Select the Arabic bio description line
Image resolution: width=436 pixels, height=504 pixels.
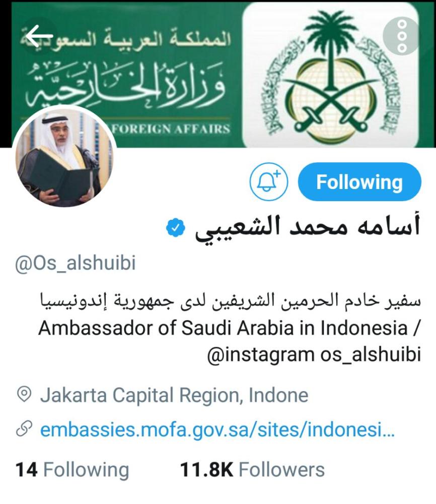230,301
